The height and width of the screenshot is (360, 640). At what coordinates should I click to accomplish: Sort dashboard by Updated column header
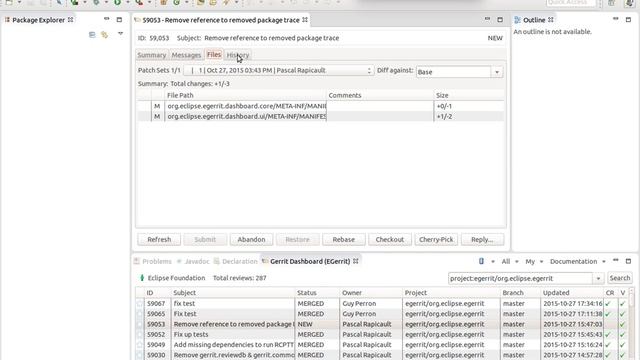tap(572, 293)
